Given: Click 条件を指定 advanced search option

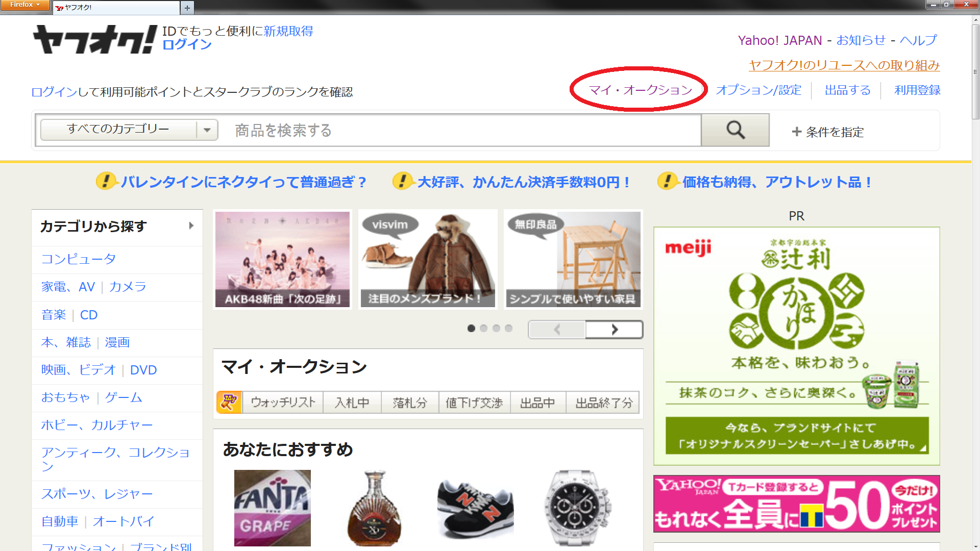Looking at the screenshot, I should pos(835,132).
